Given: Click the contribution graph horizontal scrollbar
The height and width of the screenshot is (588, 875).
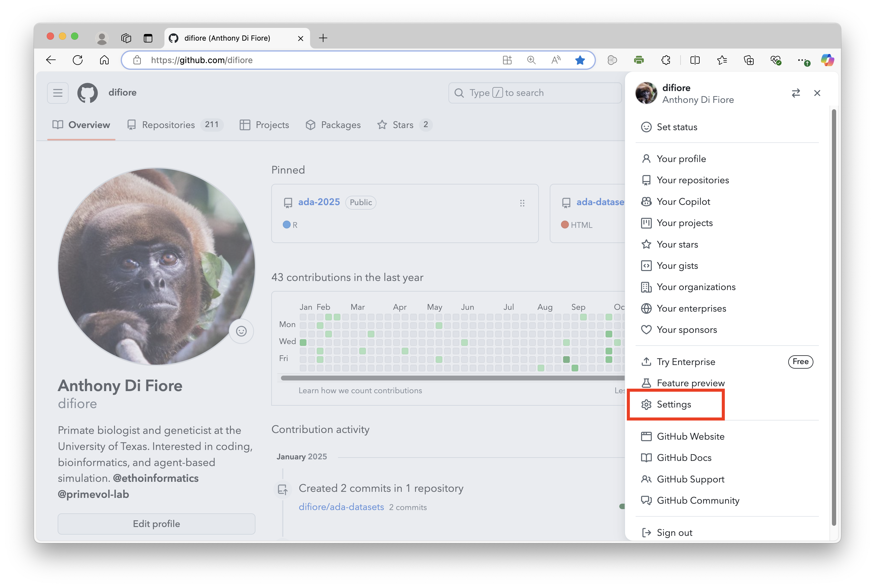Looking at the screenshot, I should pyautogui.click(x=450, y=378).
